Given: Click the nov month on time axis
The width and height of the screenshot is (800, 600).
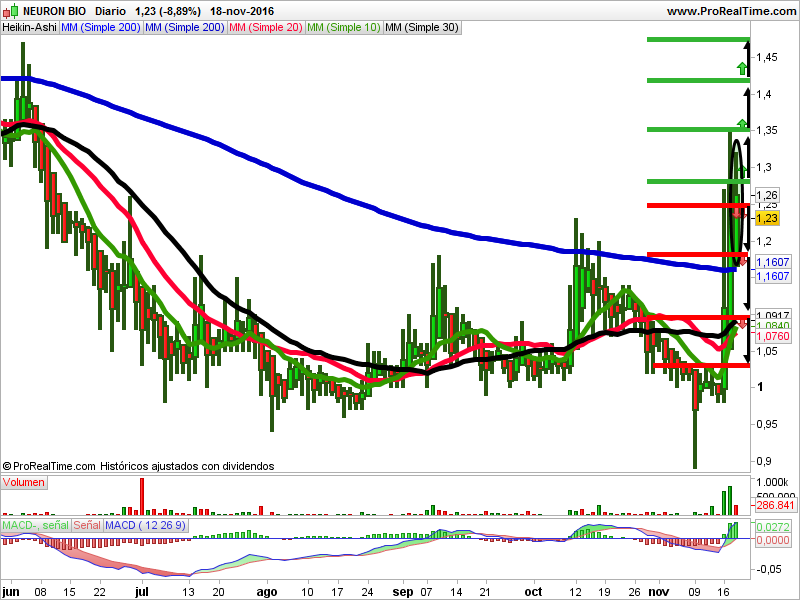Looking at the screenshot, I should [659, 592].
